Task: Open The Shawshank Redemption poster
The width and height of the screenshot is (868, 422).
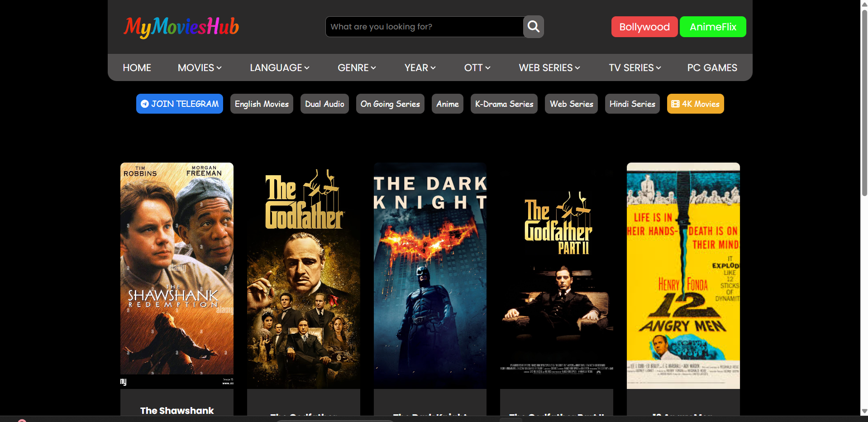Action: click(x=177, y=275)
